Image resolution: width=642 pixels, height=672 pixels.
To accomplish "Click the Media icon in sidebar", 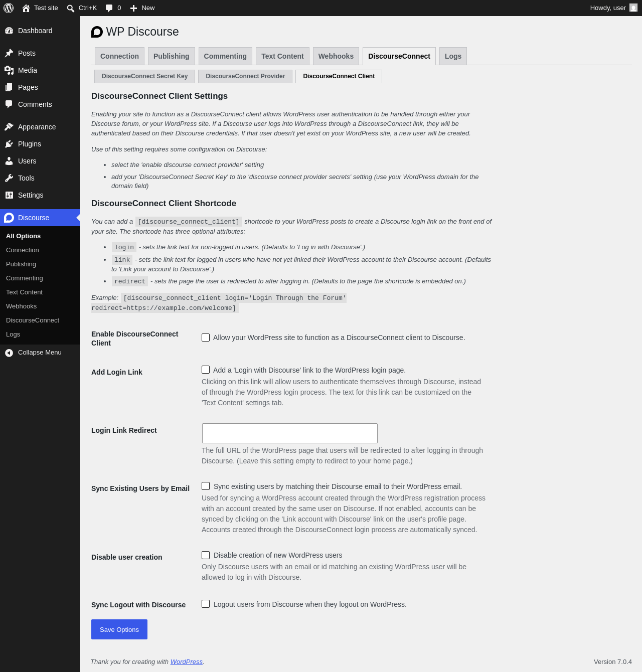I will [9, 70].
